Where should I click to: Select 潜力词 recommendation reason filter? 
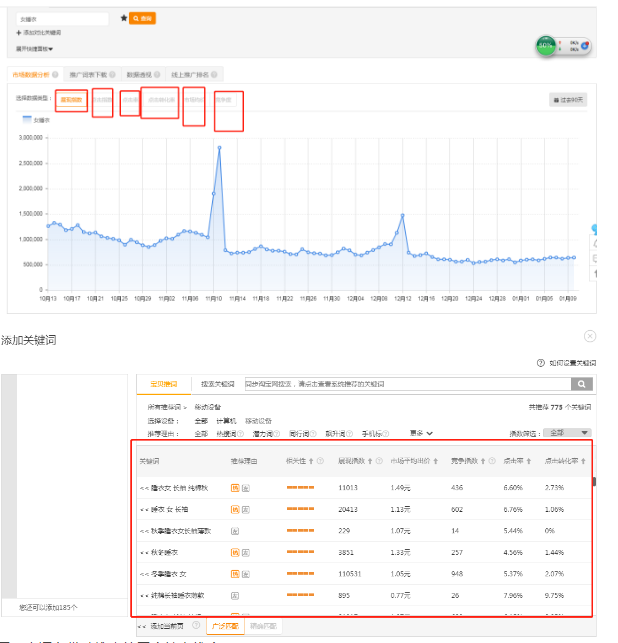tap(262, 434)
